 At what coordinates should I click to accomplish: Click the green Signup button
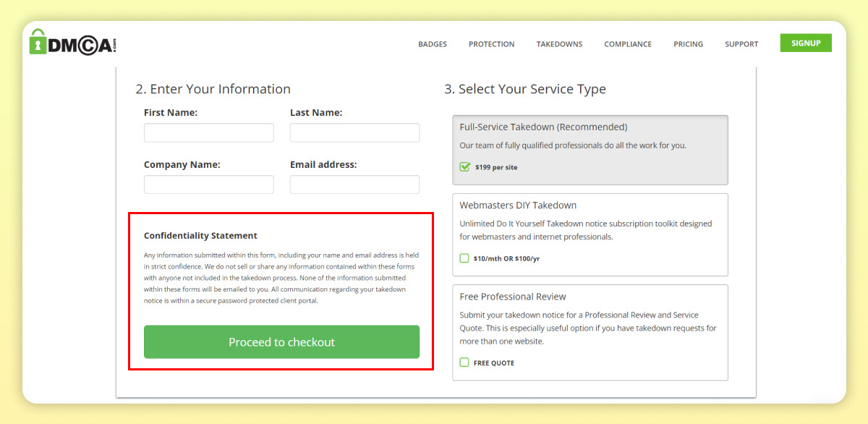805,43
